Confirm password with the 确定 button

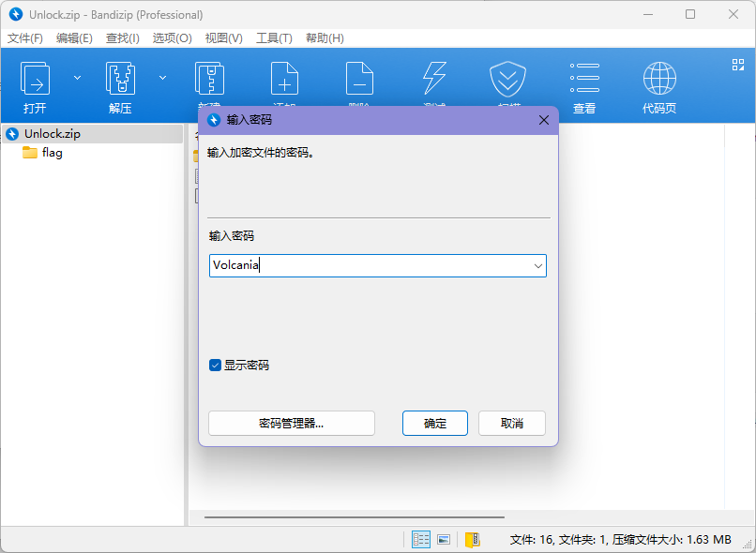click(x=435, y=423)
